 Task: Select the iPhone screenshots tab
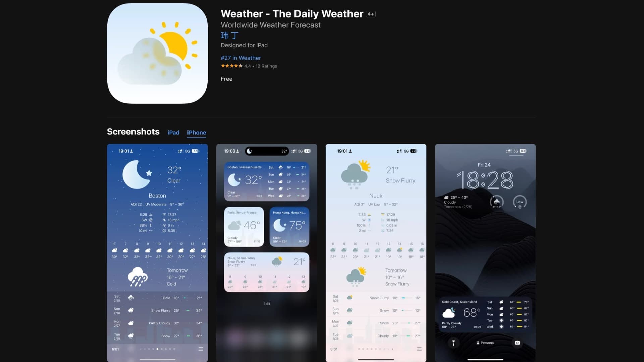pyautogui.click(x=196, y=133)
